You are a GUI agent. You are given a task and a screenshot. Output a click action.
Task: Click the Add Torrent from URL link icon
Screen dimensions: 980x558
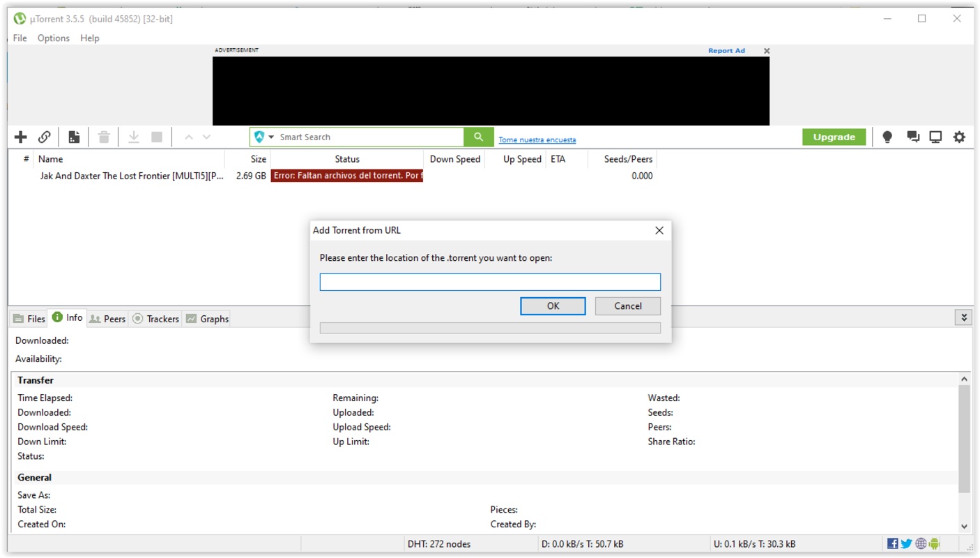click(44, 137)
